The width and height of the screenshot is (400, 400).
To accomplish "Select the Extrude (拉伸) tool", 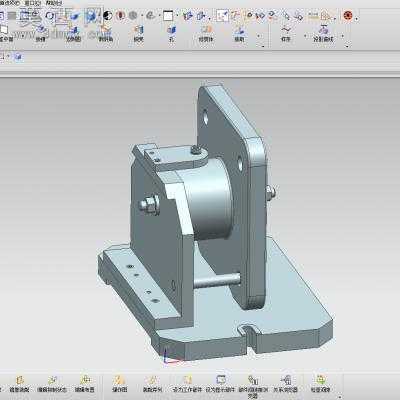I will point(40,34).
